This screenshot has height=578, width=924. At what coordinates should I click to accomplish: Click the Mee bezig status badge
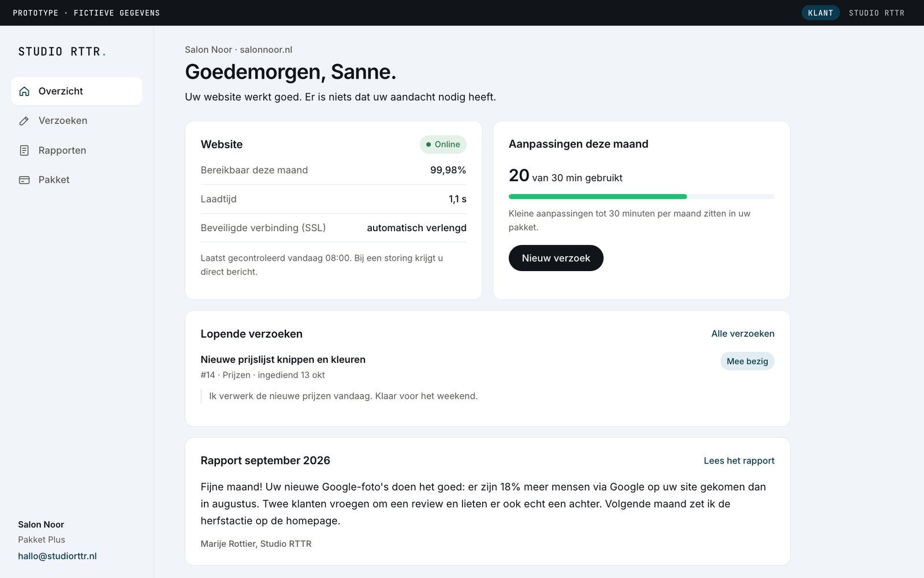click(x=747, y=361)
